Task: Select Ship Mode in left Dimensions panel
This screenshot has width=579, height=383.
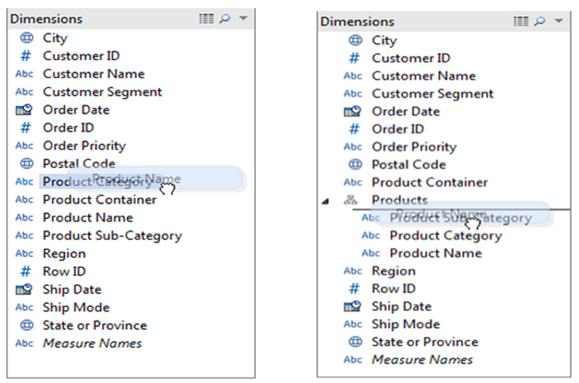Action: point(76,308)
